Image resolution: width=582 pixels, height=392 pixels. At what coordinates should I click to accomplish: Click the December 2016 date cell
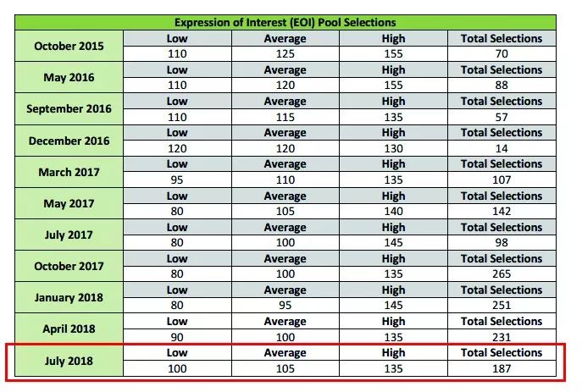click(x=69, y=141)
